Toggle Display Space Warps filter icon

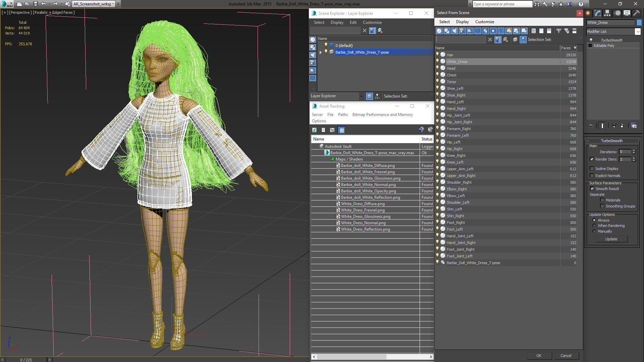point(478,31)
